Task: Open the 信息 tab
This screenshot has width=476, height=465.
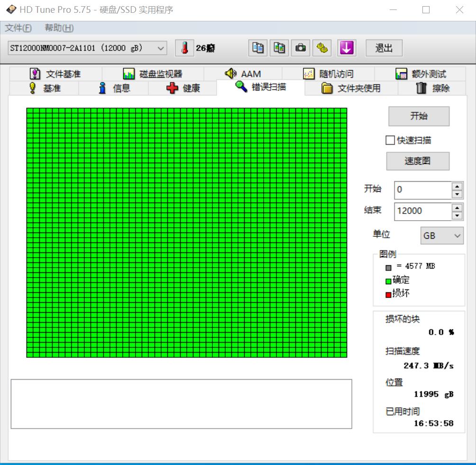Action: 113,88
